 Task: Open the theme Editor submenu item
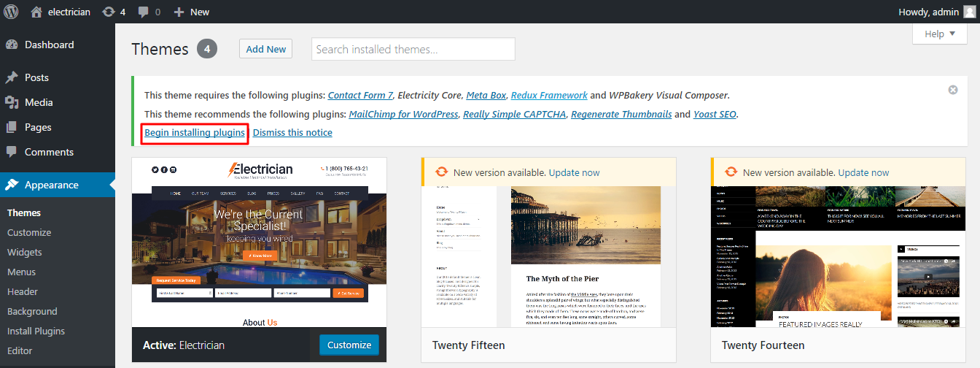coord(20,350)
